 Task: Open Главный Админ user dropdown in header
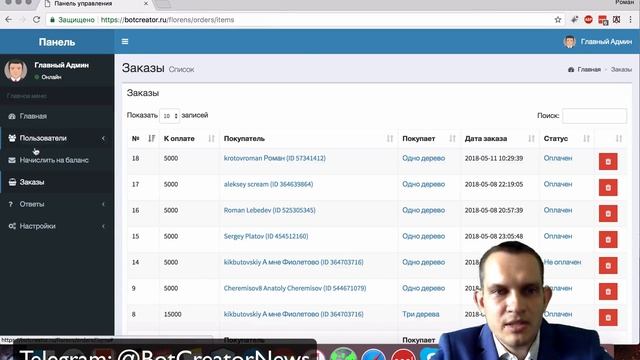pos(598,42)
